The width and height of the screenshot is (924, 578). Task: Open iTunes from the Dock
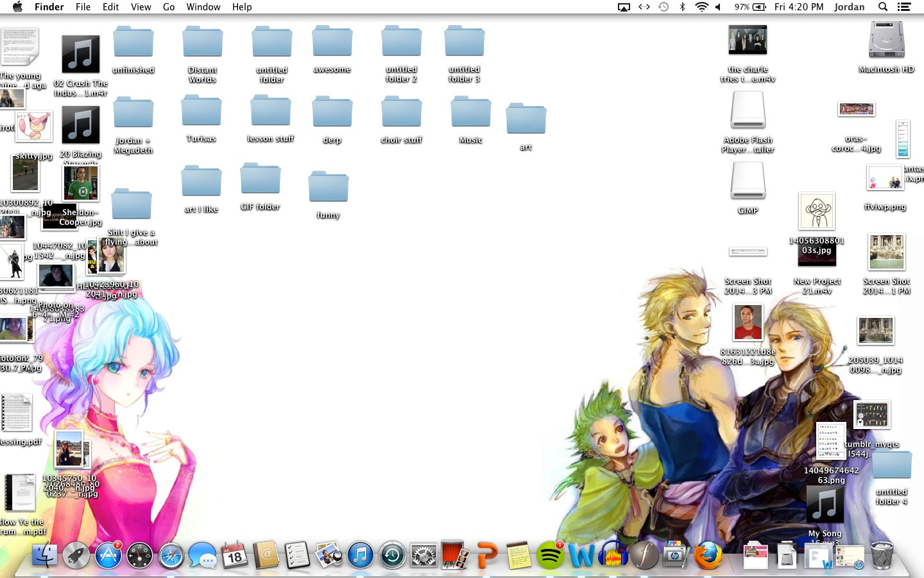tap(361, 556)
